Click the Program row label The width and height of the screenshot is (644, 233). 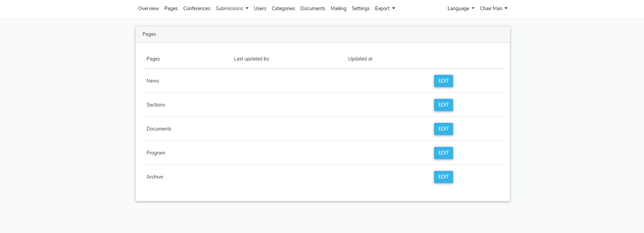(156, 153)
